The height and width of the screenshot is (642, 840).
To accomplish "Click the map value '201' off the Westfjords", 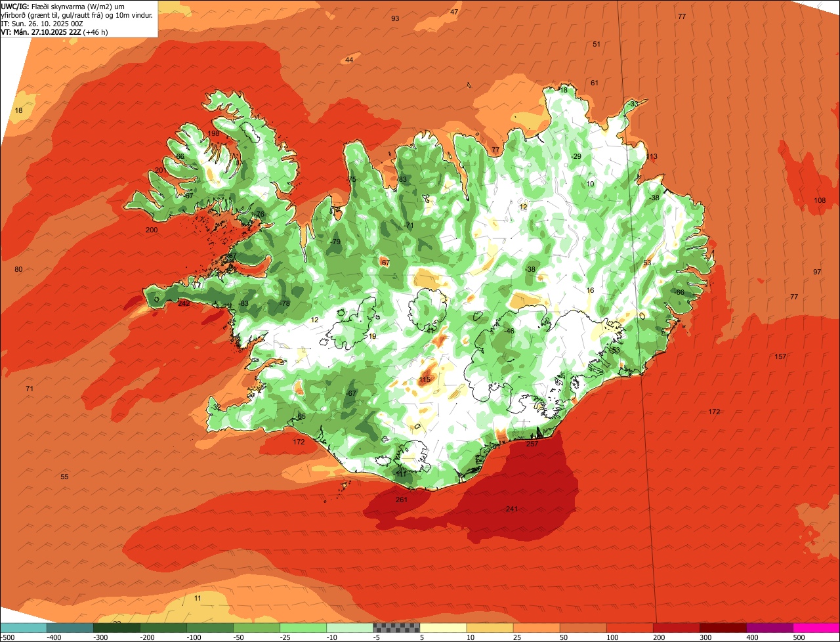I will [x=160, y=170].
